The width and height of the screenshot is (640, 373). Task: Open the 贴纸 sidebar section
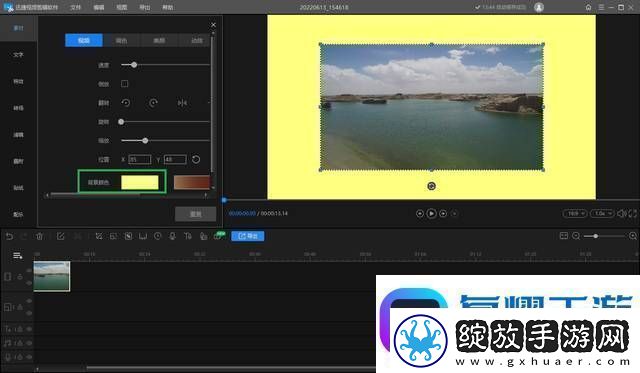18,188
